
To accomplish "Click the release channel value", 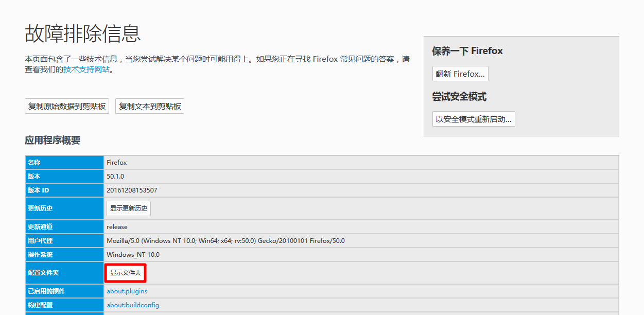I will point(117,227).
